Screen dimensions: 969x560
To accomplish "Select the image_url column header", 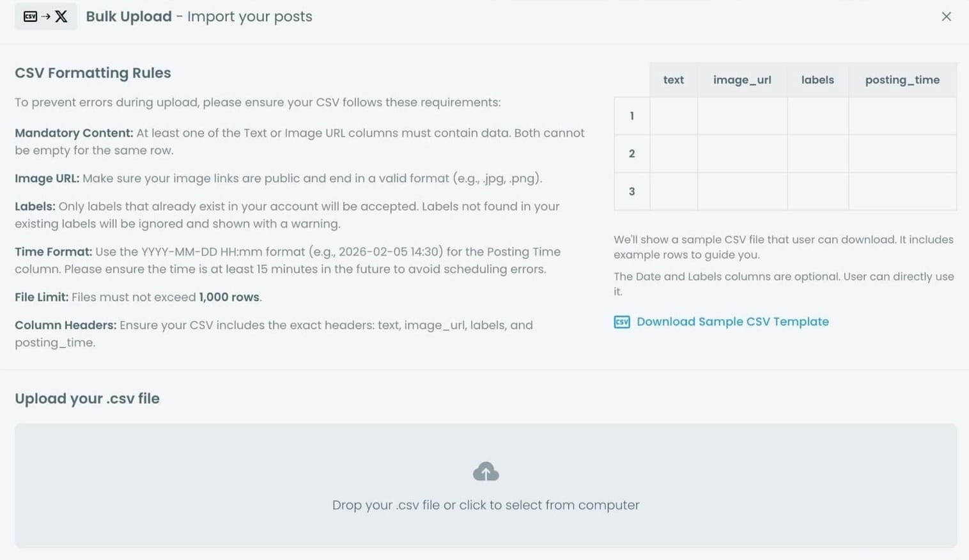I will 741,79.
